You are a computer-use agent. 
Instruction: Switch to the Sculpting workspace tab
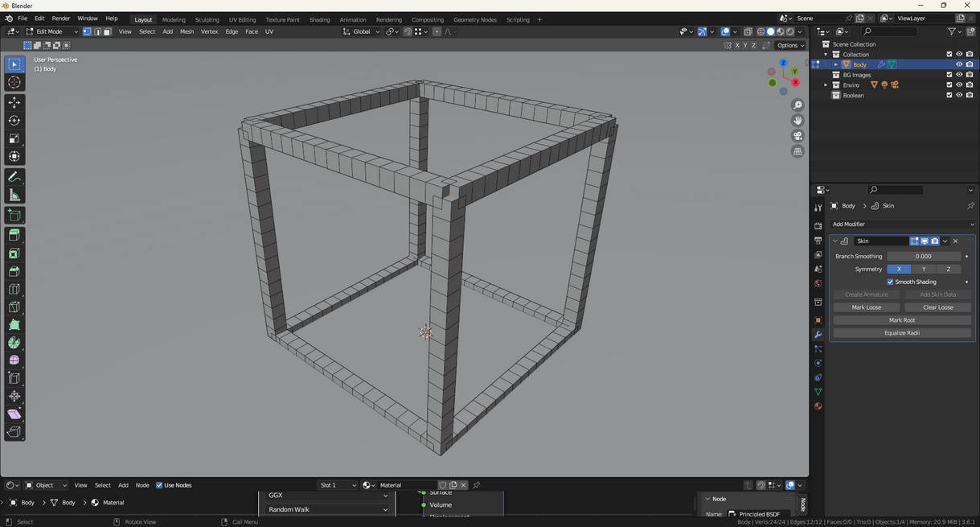tap(207, 19)
